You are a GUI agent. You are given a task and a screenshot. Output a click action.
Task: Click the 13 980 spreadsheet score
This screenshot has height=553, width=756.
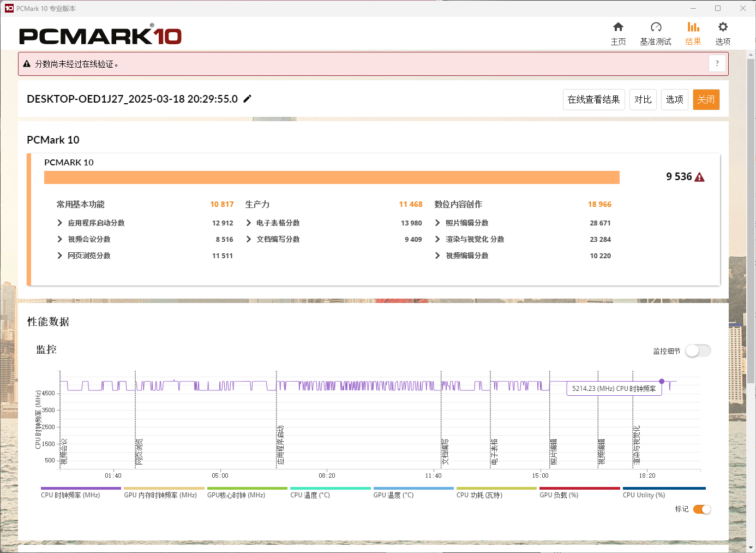[411, 223]
